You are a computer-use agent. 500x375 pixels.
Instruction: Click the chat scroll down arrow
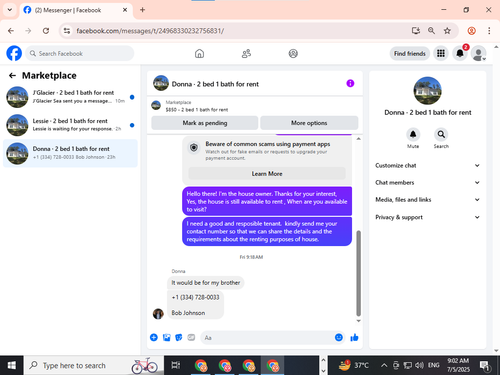click(358, 321)
